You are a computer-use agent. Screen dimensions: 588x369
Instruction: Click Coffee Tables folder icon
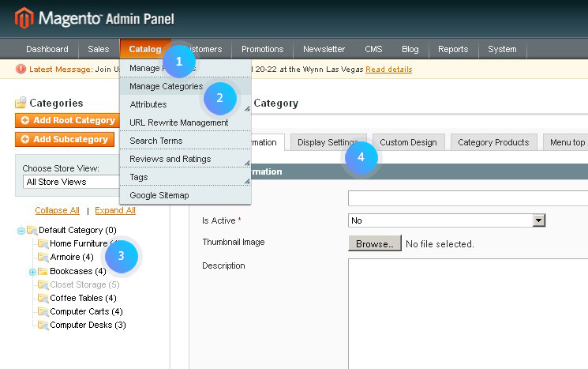pos(43,298)
